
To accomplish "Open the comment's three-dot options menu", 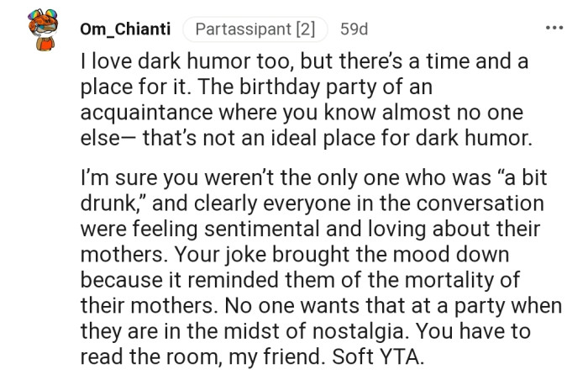I will 553,29.
